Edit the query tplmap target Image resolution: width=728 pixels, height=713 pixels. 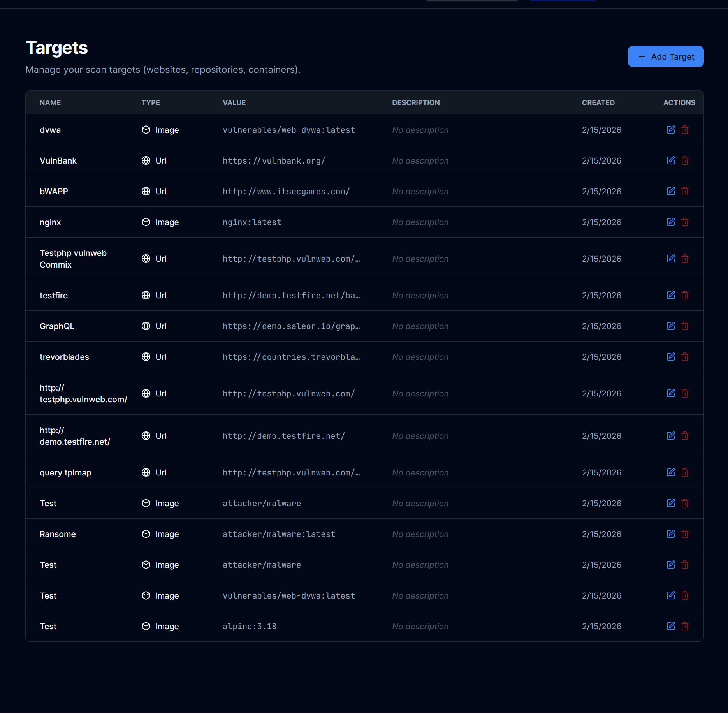[x=671, y=472]
